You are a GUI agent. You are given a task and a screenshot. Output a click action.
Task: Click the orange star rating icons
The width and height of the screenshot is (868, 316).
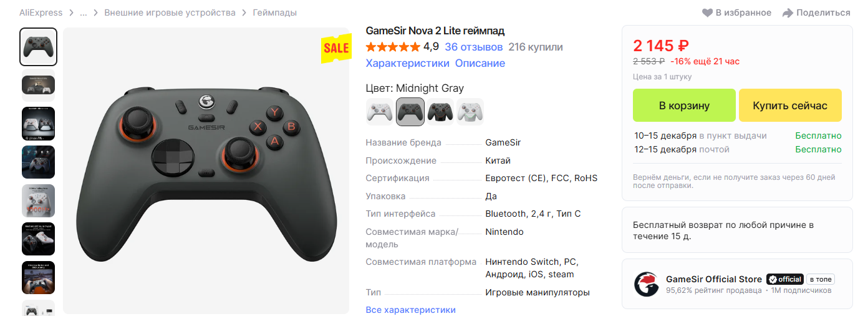pos(393,47)
